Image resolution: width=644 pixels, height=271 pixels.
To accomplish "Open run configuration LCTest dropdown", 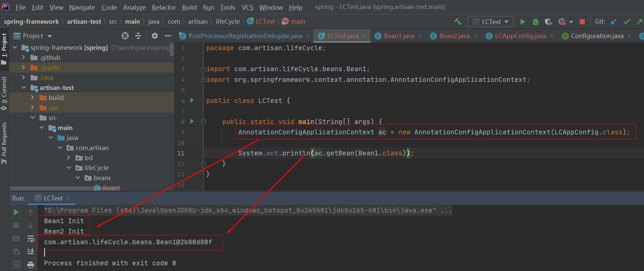I will (491, 22).
